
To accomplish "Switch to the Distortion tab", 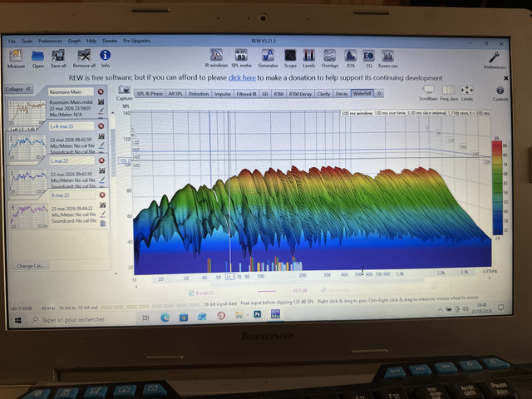I will [x=199, y=94].
